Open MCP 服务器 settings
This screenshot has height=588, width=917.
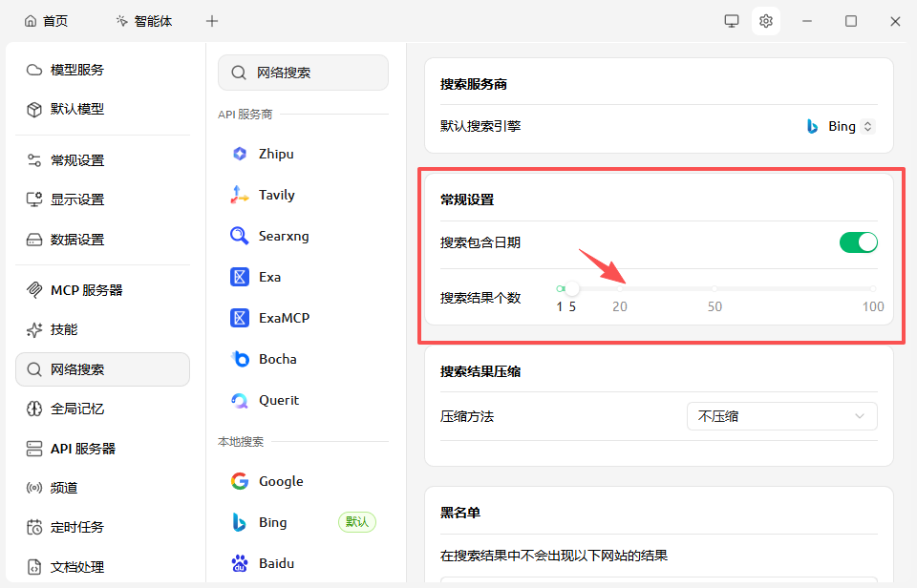pyautogui.click(x=102, y=290)
